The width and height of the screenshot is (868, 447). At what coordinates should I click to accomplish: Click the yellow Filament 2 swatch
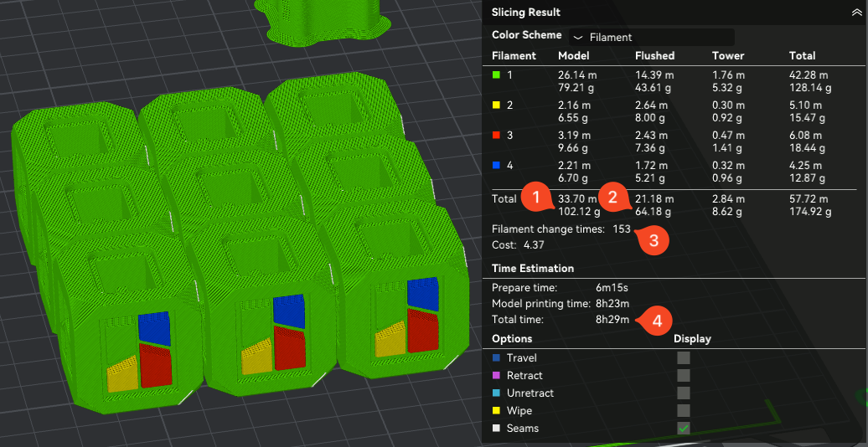pyautogui.click(x=496, y=105)
